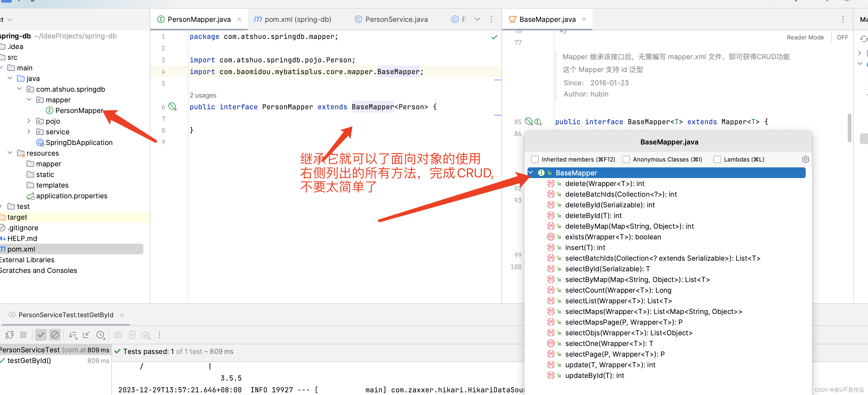868x395 pixels.
Task: Collapse com.atshuo.springdb package node
Action: 19,89
